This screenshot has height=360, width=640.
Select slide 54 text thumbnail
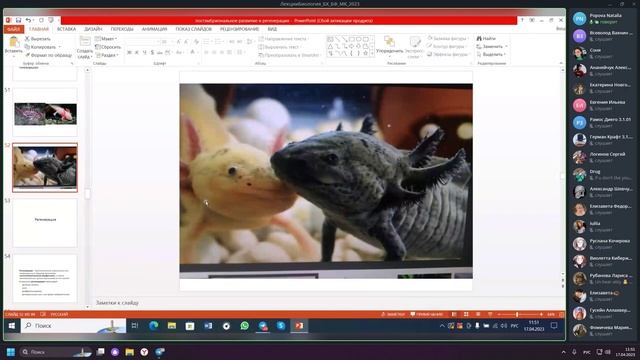pos(45,279)
